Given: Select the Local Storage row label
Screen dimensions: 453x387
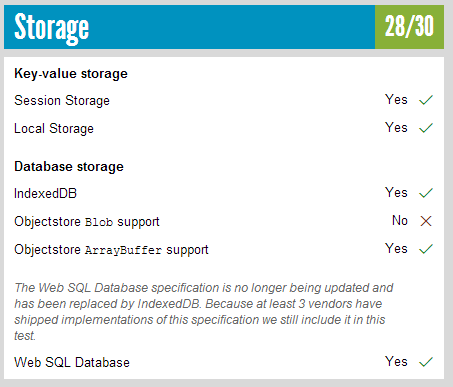Looking at the screenshot, I should click(54, 129).
